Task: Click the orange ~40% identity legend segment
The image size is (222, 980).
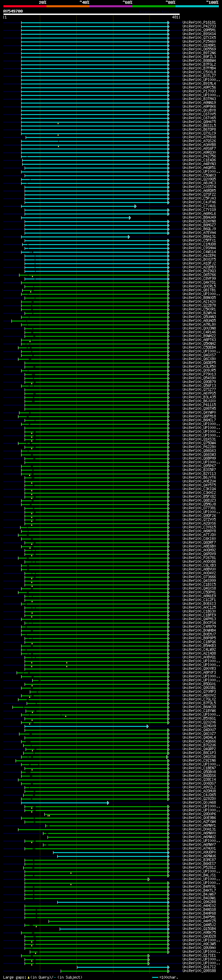Action: pyautogui.click(x=68, y=7)
